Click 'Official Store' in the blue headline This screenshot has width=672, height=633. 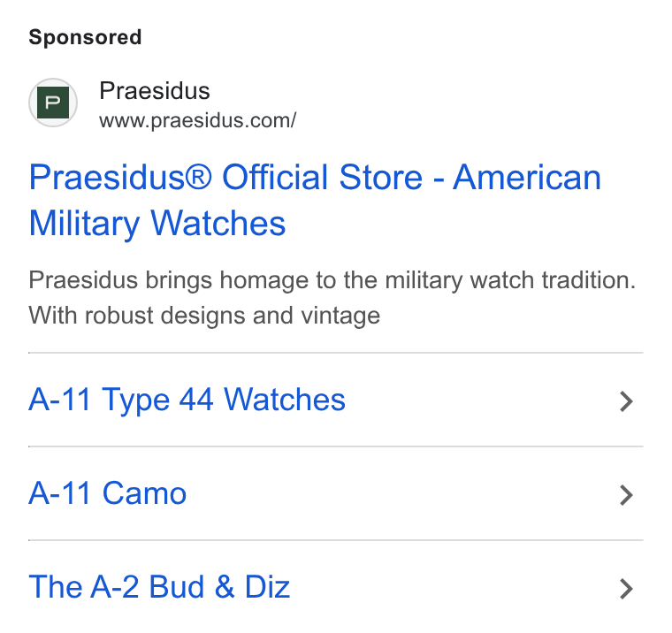pyautogui.click(x=322, y=177)
